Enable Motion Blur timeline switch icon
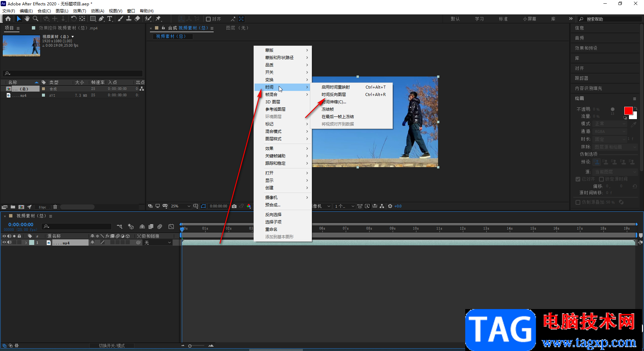This screenshot has height=351, width=644. [160, 227]
